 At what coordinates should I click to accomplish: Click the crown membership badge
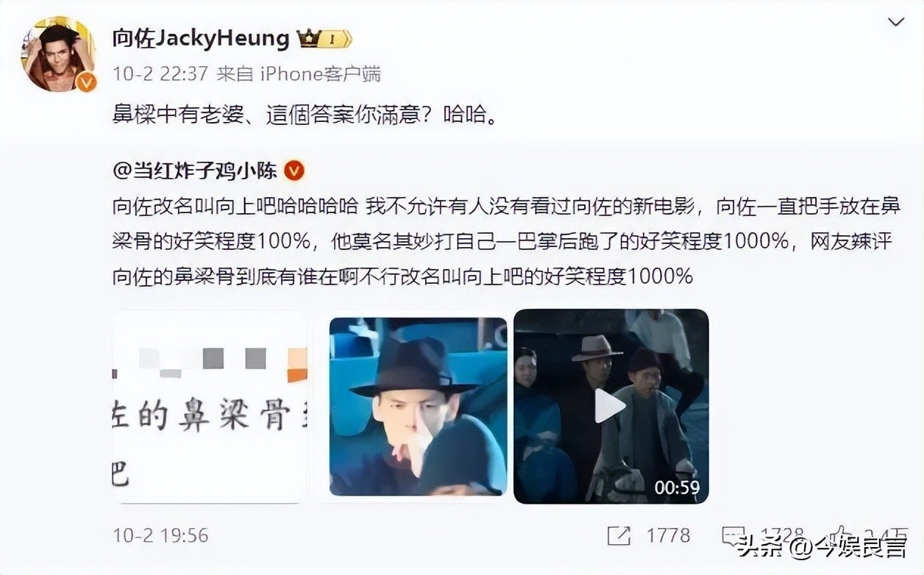point(324,39)
